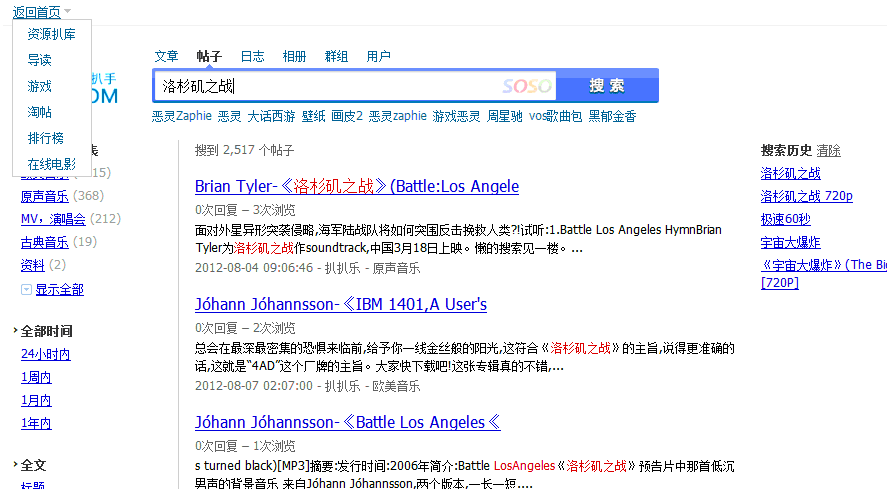Switch to the 用户 search tab
887x489 pixels.
pyautogui.click(x=378, y=56)
